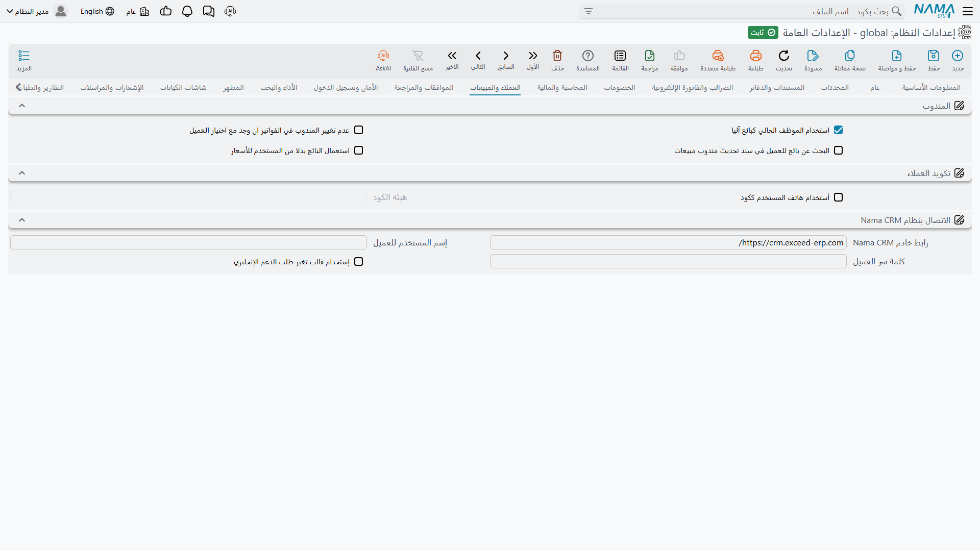Click the كلمة سر العميل input field
Viewport: 980px width, 551px height.
tap(668, 261)
